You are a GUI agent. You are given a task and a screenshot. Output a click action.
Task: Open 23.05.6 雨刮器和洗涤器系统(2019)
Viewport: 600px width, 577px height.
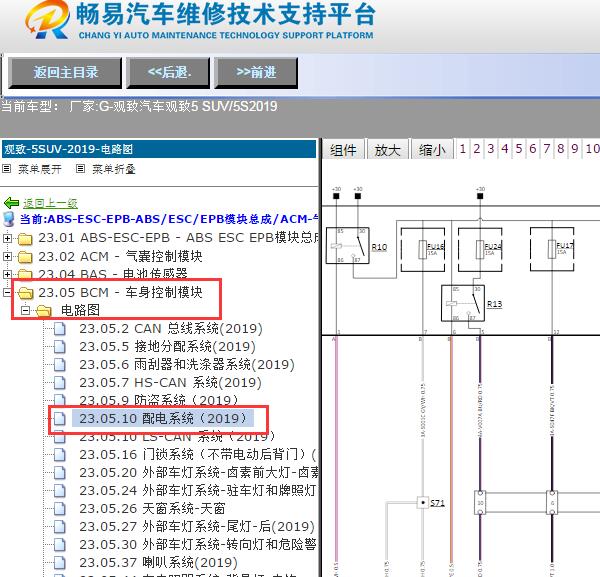[x=187, y=365]
